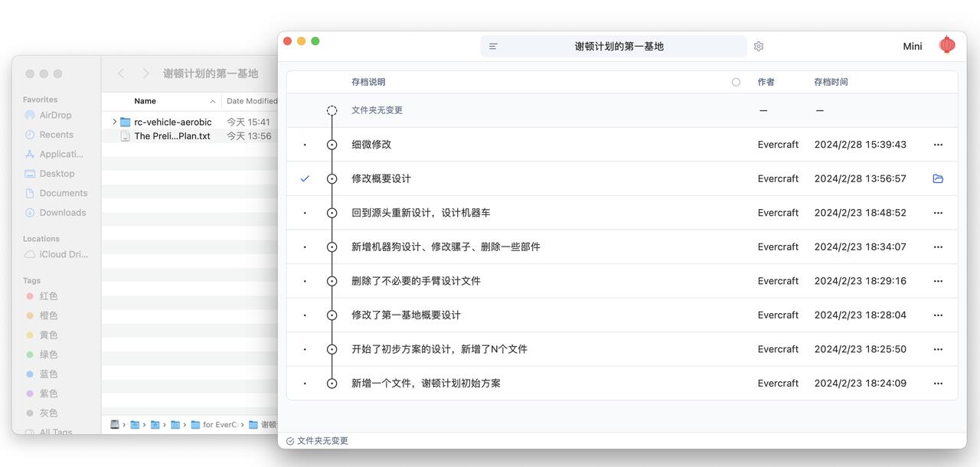This screenshot has height=467, width=980.
Task: Toggle the circle in the table header
Action: point(736,82)
